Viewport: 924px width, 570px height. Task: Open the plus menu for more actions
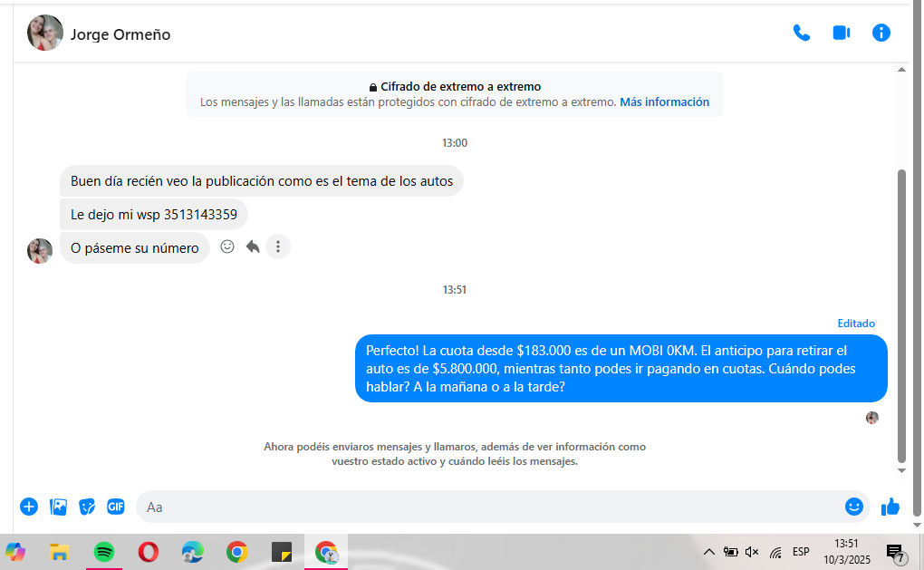coord(29,507)
